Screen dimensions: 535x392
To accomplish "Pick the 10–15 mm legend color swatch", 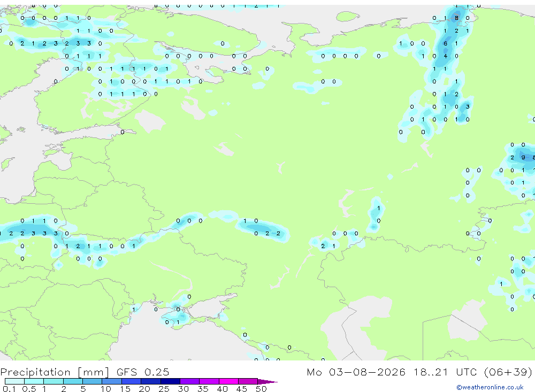I will pos(112,381).
